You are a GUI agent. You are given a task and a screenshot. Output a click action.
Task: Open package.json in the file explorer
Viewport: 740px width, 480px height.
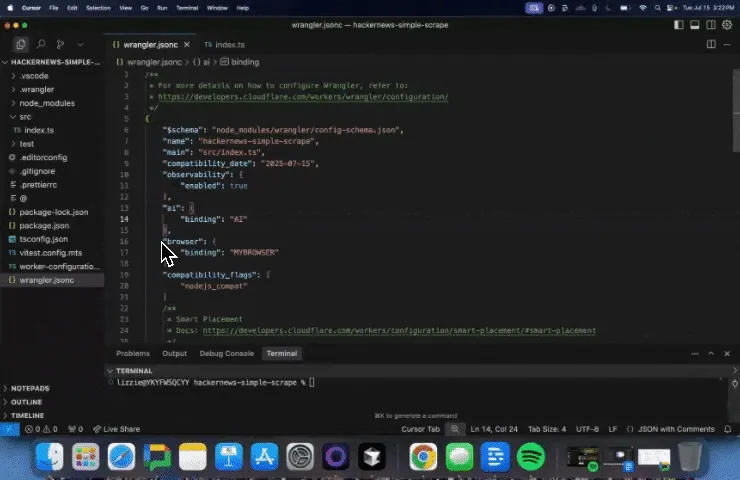[43, 226]
